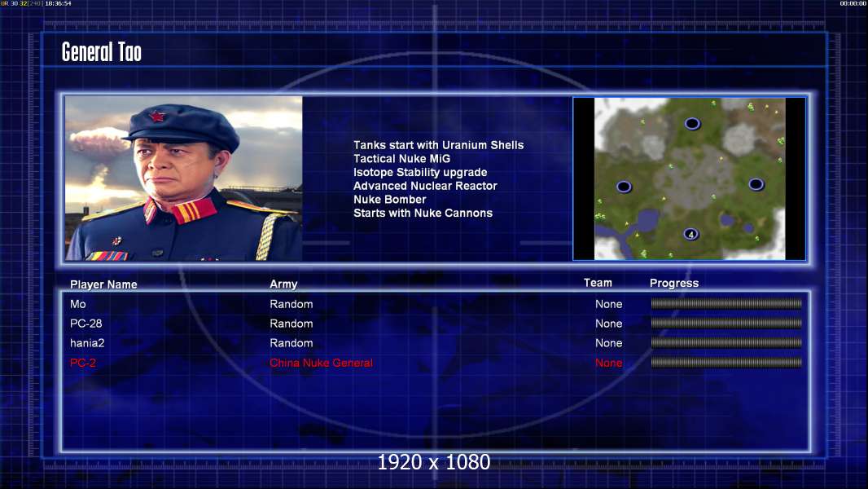This screenshot has height=489, width=868.
Task: Click 'Tanks start with Uranium Shells' text
Action: pyautogui.click(x=438, y=145)
